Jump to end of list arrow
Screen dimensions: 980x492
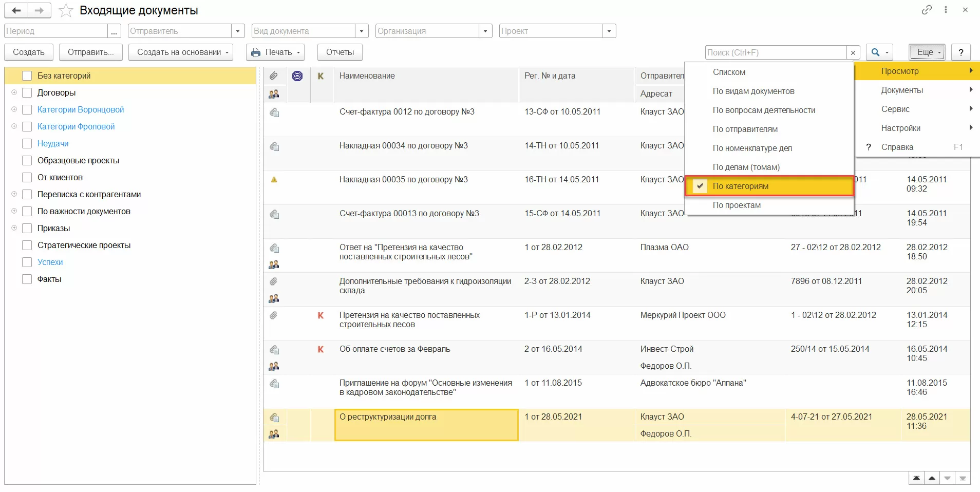coord(963,478)
